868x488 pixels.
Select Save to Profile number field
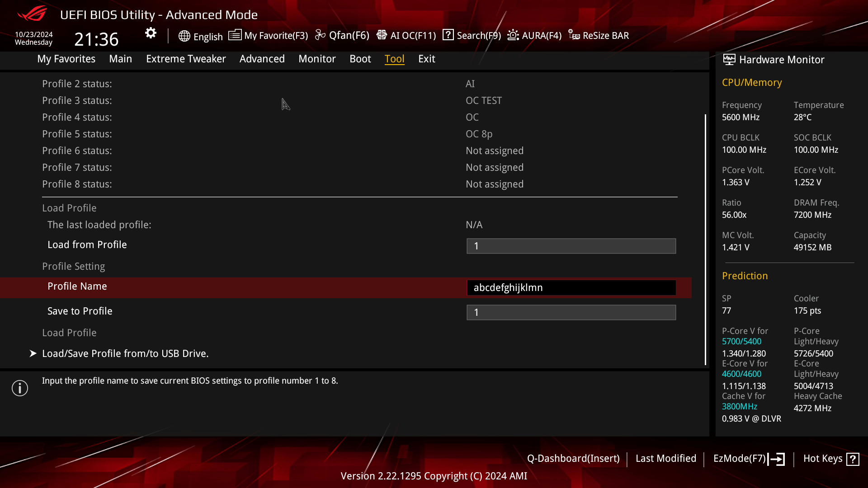(x=571, y=312)
